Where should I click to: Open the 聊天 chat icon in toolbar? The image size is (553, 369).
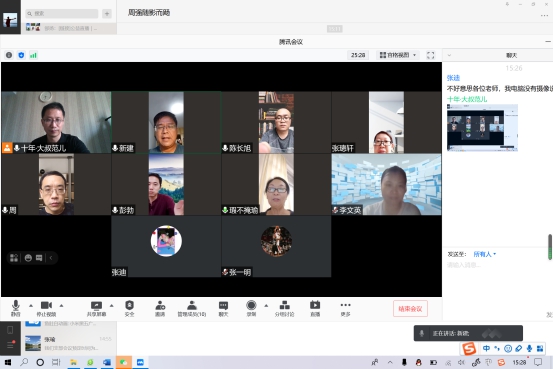(223, 308)
